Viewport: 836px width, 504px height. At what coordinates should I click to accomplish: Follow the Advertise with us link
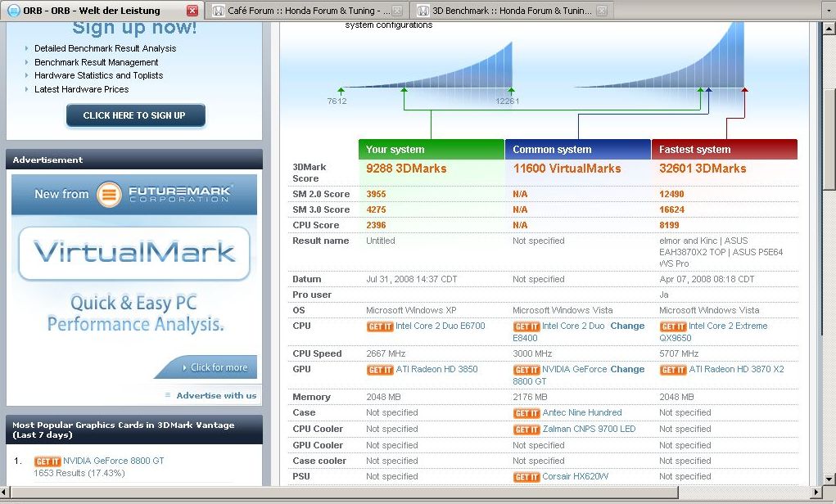(x=216, y=395)
